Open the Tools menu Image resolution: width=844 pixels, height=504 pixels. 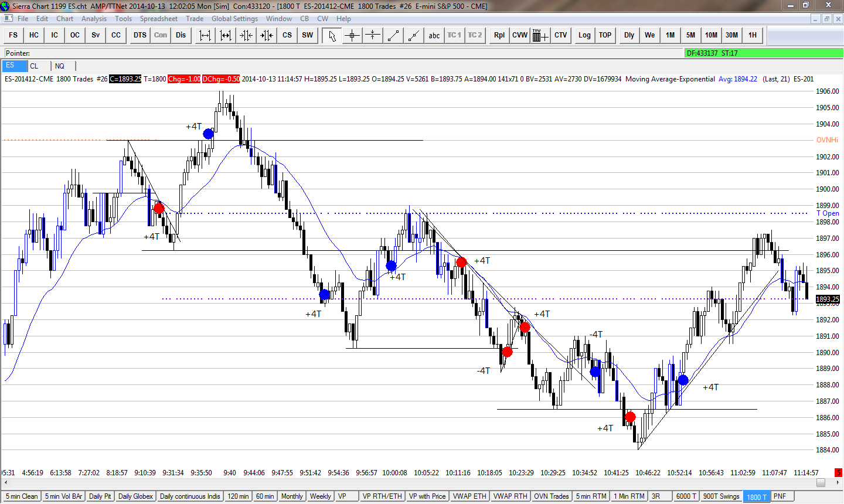point(124,19)
